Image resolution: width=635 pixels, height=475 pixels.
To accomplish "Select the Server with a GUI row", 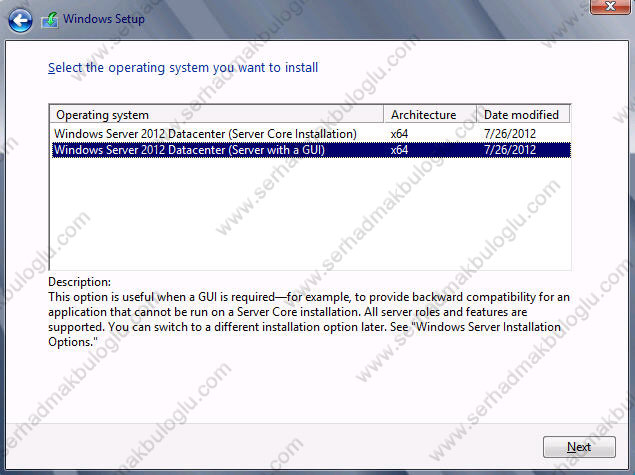I will pos(311,150).
